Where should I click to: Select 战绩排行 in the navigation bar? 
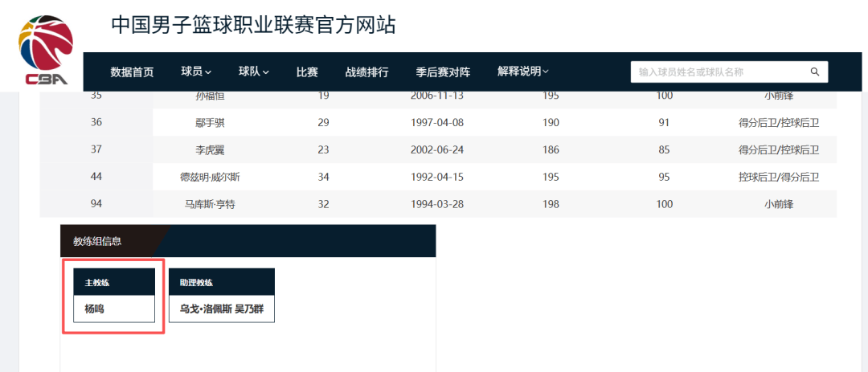tap(366, 72)
